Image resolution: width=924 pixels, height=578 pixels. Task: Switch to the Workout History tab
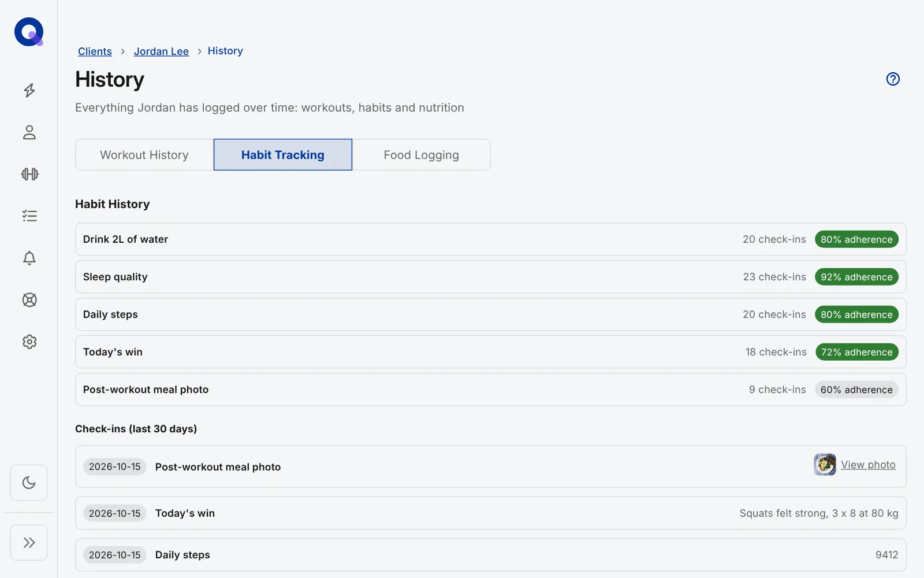click(144, 155)
